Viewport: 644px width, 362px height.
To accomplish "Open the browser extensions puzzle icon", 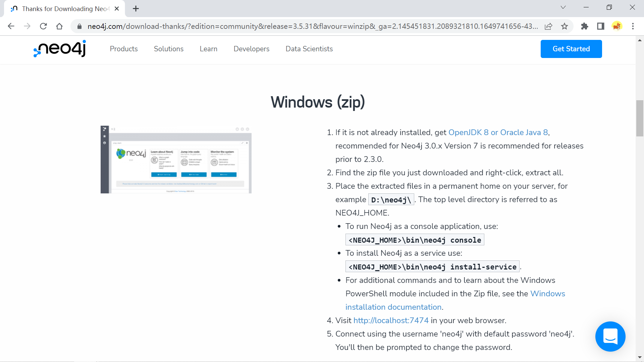I will point(584,26).
